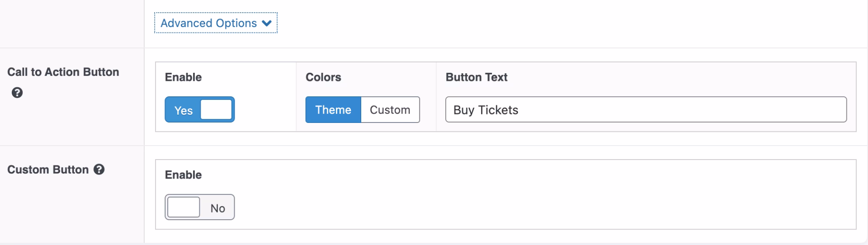The image size is (868, 245).
Task: Expand the Advanced Options link
Action: pyautogui.click(x=209, y=23)
